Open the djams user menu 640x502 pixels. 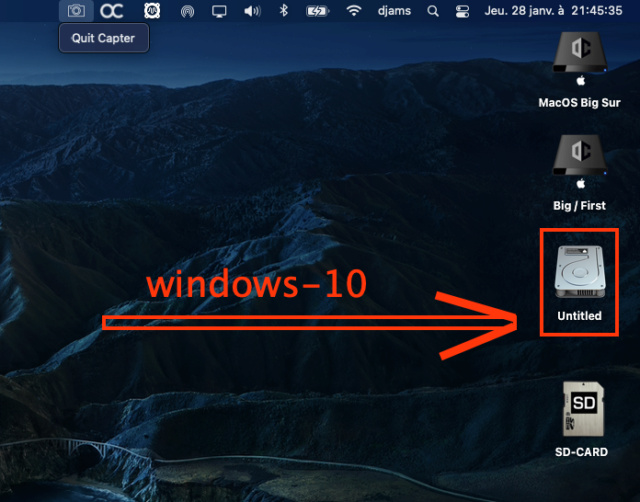click(394, 11)
